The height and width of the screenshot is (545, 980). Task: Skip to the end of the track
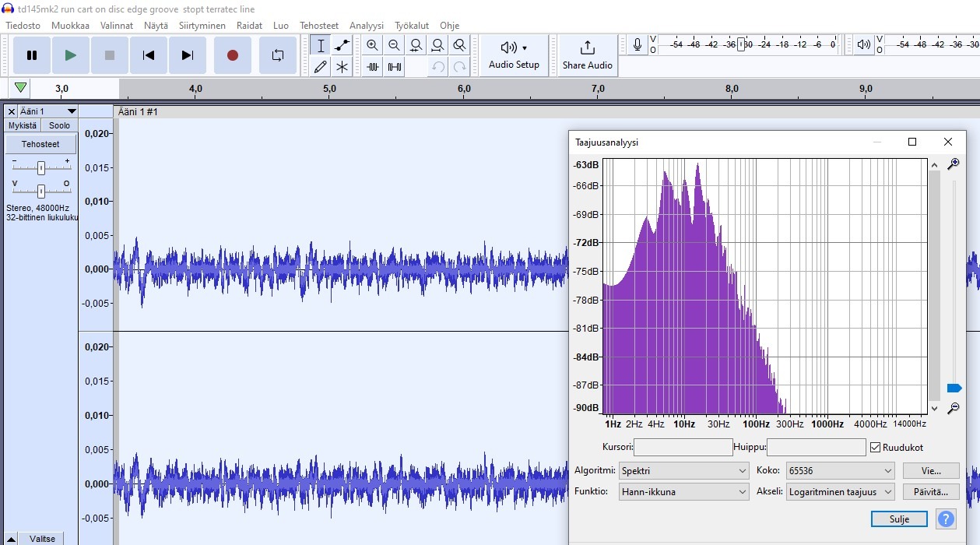(x=188, y=55)
